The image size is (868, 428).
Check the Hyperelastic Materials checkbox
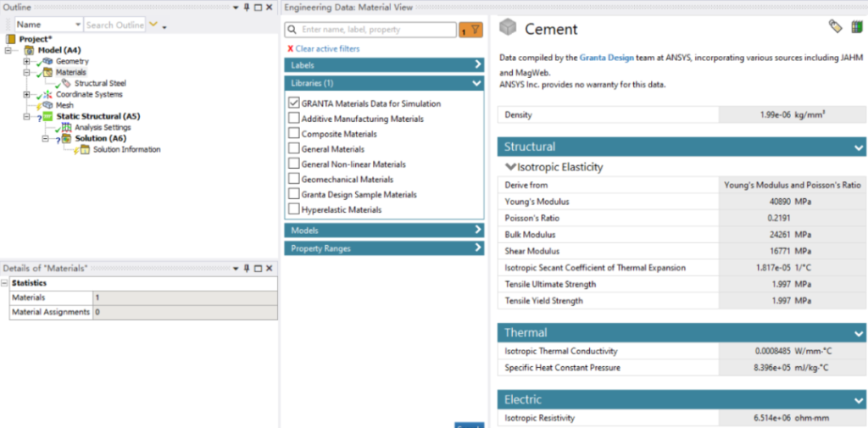point(294,209)
